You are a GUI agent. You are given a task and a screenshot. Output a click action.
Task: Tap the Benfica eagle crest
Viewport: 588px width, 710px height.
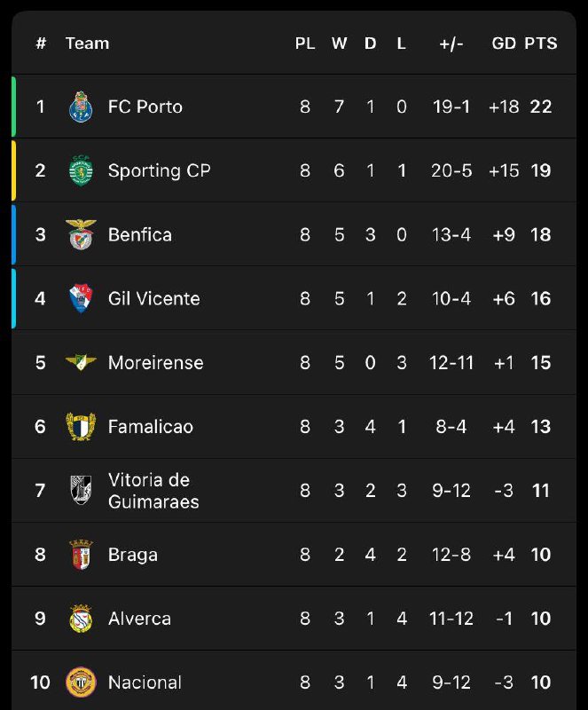point(81,234)
